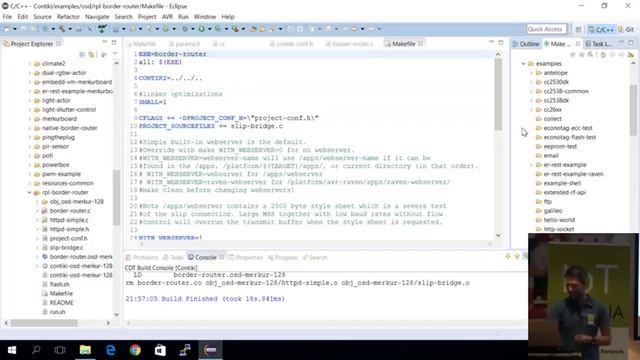The image size is (640, 360).
Task: Click the Open Perspective icon
Action: 578,29
